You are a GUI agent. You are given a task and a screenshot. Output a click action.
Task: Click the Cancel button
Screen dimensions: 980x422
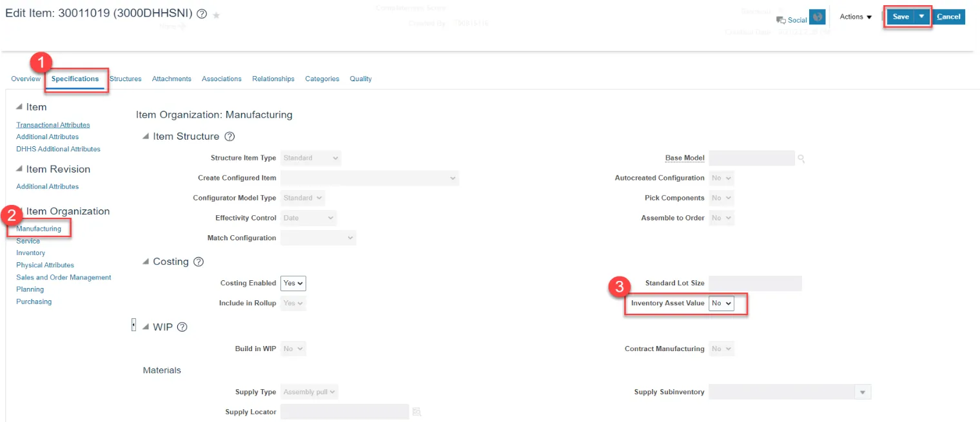[948, 17]
